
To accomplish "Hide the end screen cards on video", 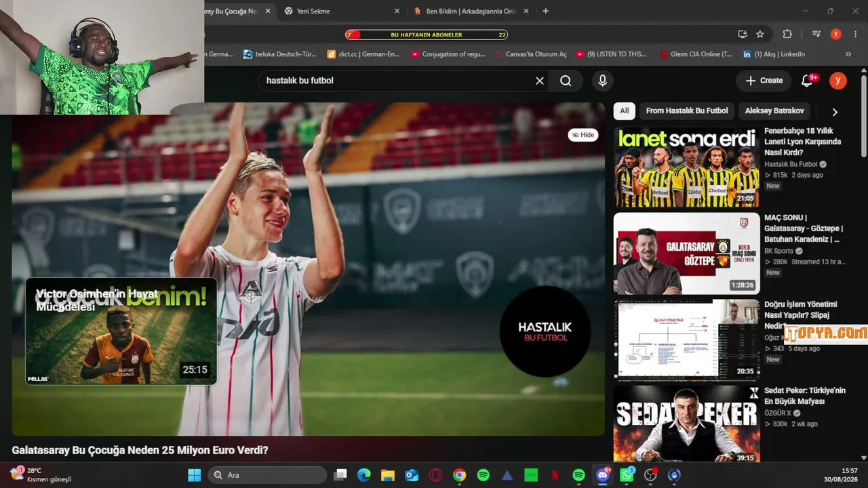I will point(583,135).
